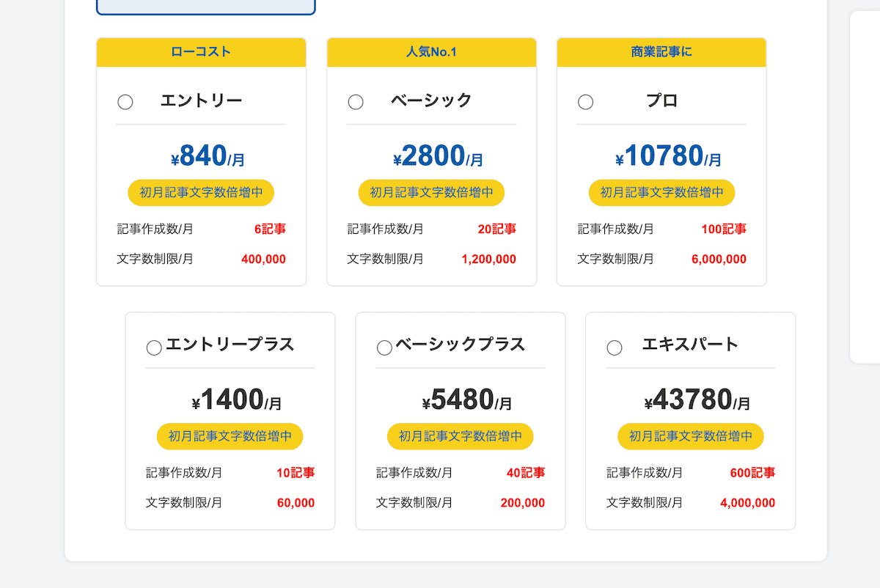Select the エントリー plan radio button
Screen dimensions: 880x588
click(x=125, y=102)
